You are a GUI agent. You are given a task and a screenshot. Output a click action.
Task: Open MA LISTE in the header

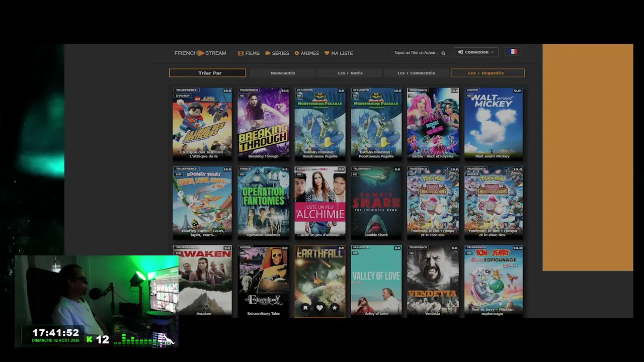pos(339,53)
